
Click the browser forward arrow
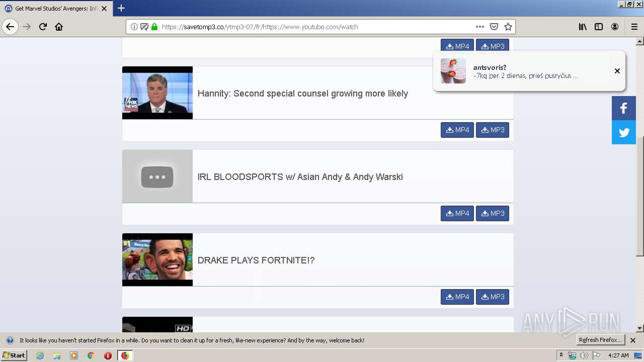click(27, 27)
